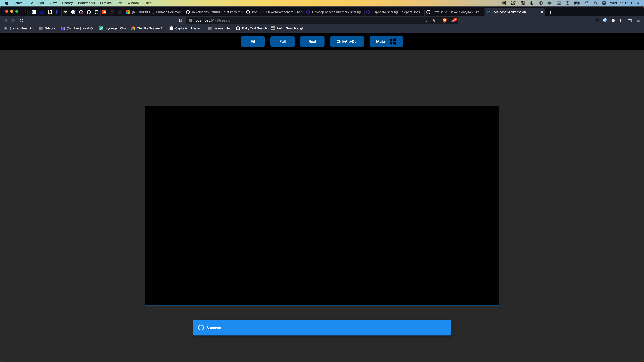Open the macOS Spotlight search icon
The height and width of the screenshot is (362, 644).
(x=596, y=3)
